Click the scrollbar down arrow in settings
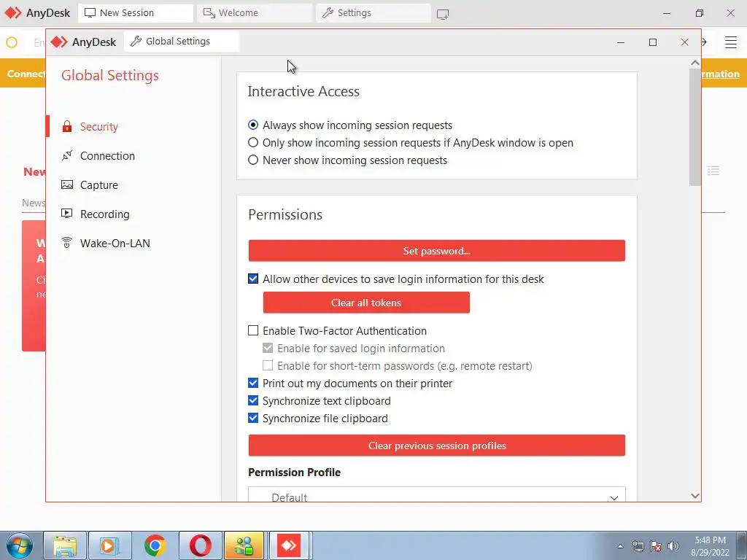The width and height of the screenshot is (747, 560). 694,496
